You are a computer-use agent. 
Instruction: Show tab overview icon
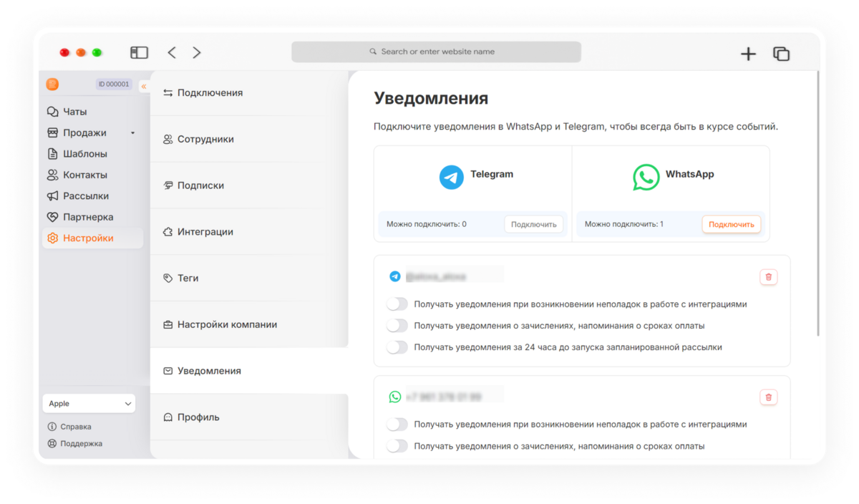pyautogui.click(x=781, y=54)
